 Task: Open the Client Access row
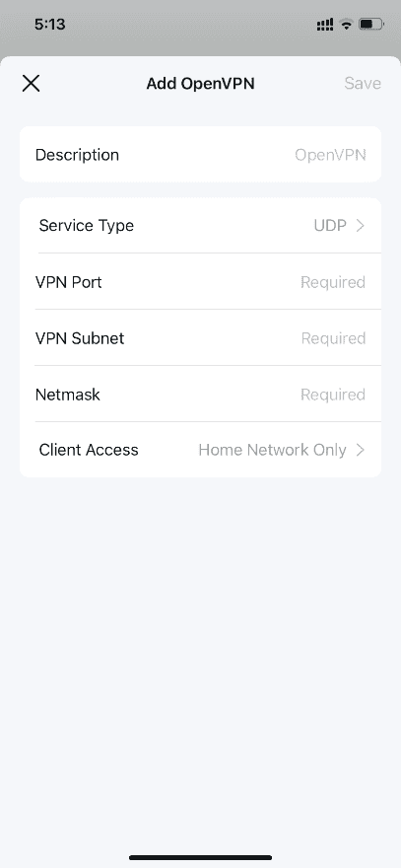pos(200,450)
